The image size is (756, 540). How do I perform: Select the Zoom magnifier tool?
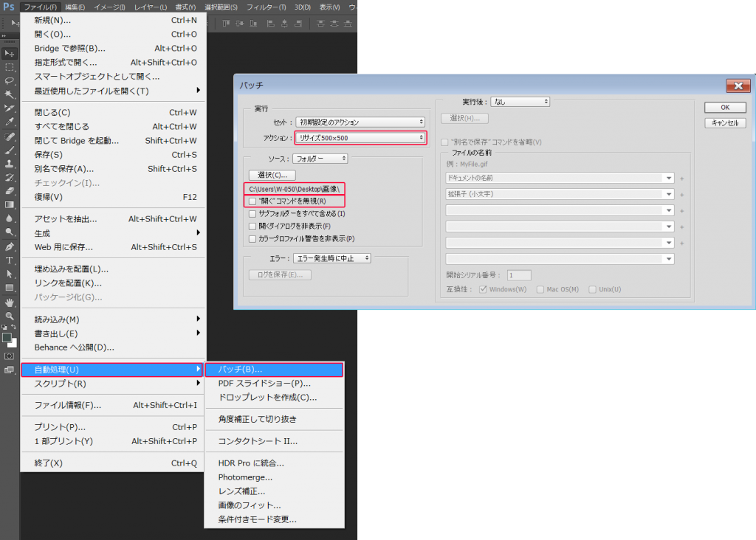point(9,316)
